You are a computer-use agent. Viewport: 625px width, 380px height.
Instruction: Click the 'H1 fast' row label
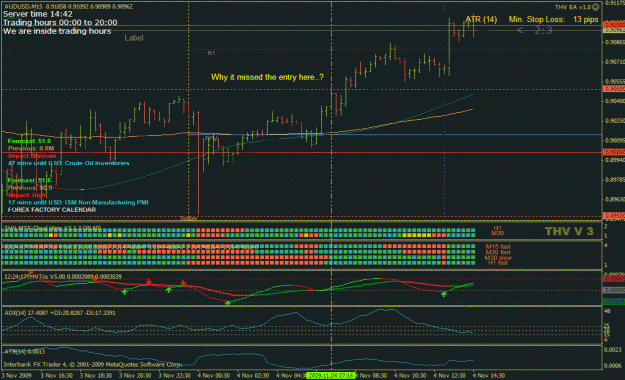coord(498,263)
